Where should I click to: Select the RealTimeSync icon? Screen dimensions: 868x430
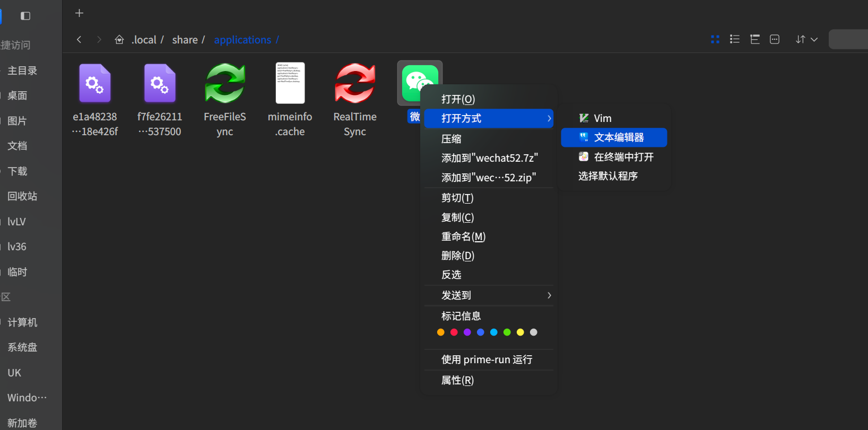[x=355, y=83]
